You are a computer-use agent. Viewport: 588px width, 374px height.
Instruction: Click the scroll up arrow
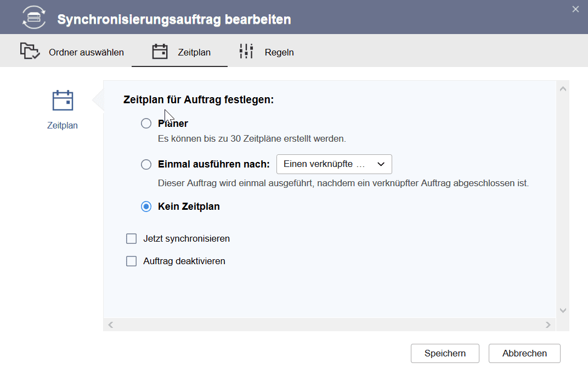(563, 89)
